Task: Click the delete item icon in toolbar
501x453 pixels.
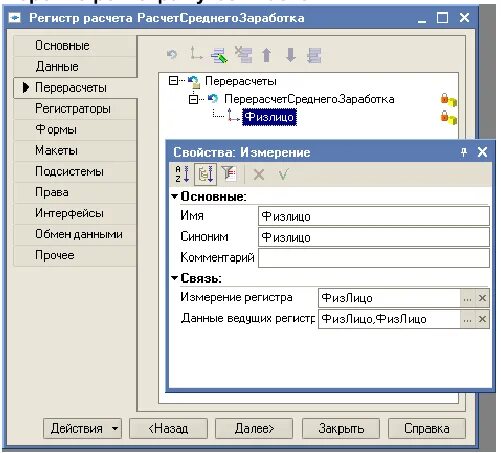Action: click(243, 55)
